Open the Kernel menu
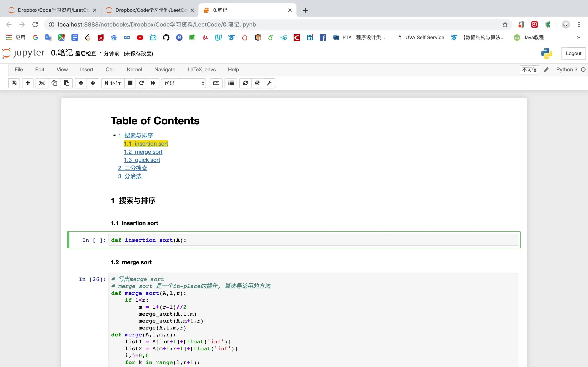 [134, 70]
